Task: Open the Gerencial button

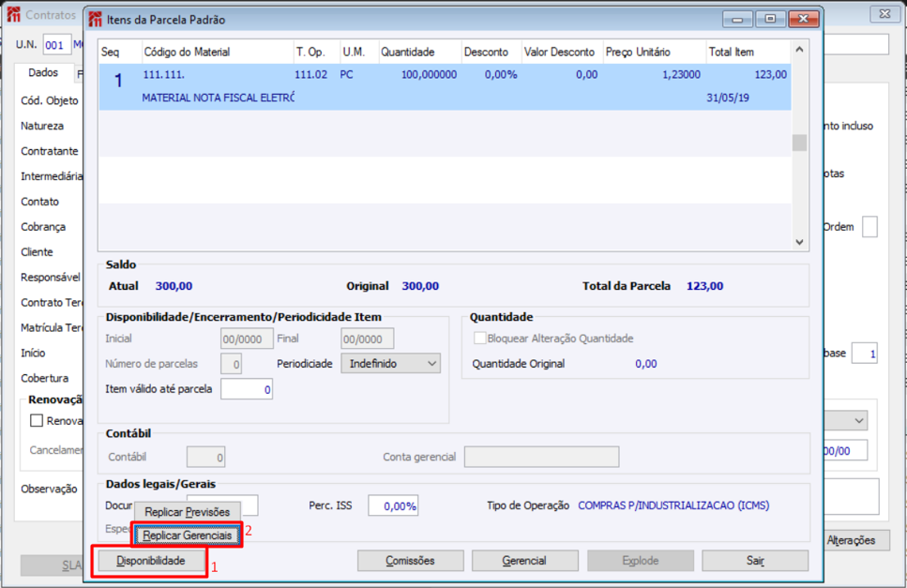Action: tap(524, 561)
